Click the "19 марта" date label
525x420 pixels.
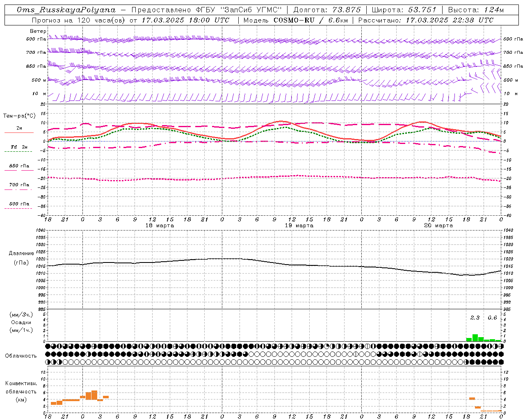[299, 226]
